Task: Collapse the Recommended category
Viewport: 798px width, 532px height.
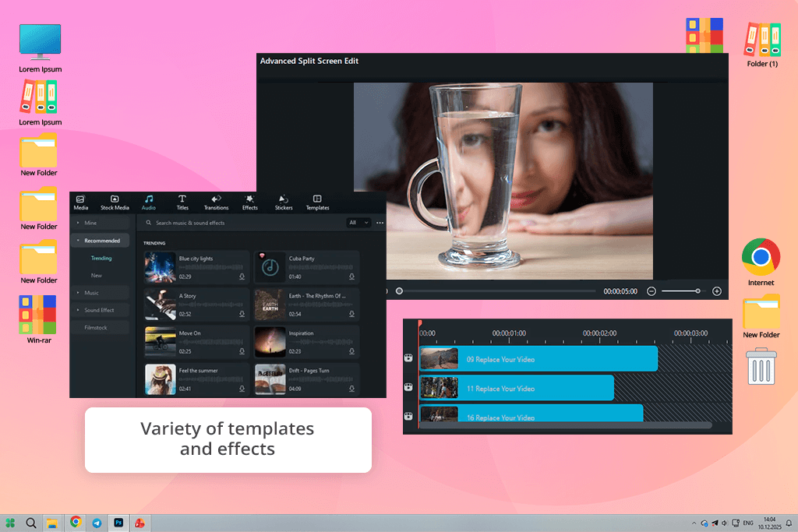Action: point(100,241)
